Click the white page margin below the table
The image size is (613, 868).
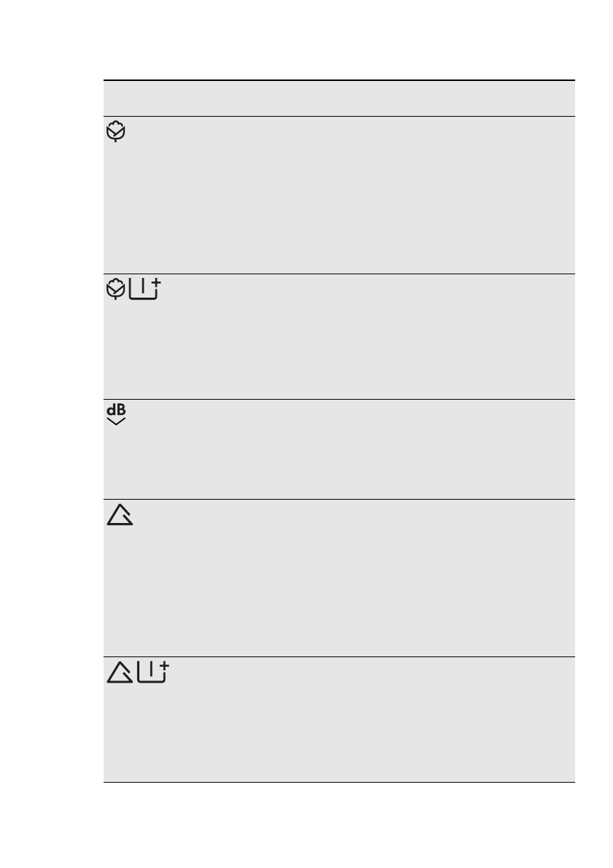(339, 824)
